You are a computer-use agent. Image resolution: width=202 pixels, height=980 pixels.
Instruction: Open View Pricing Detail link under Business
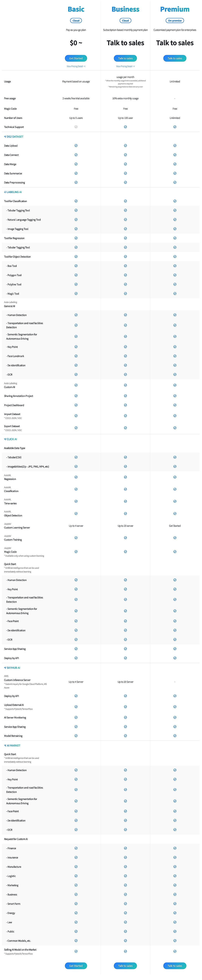125,66
